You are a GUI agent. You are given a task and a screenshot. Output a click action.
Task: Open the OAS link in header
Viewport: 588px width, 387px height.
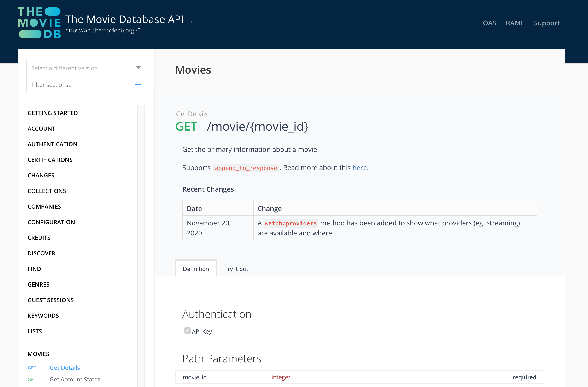[489, 23]
